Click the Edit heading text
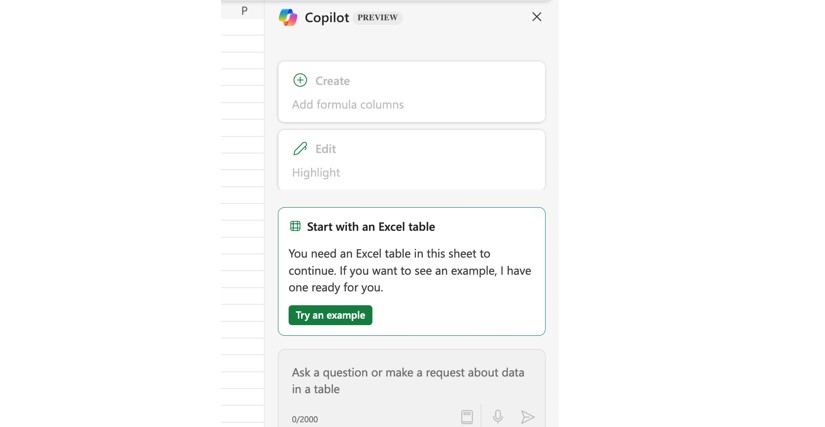825x427 pixels. [x=325, y=149]
